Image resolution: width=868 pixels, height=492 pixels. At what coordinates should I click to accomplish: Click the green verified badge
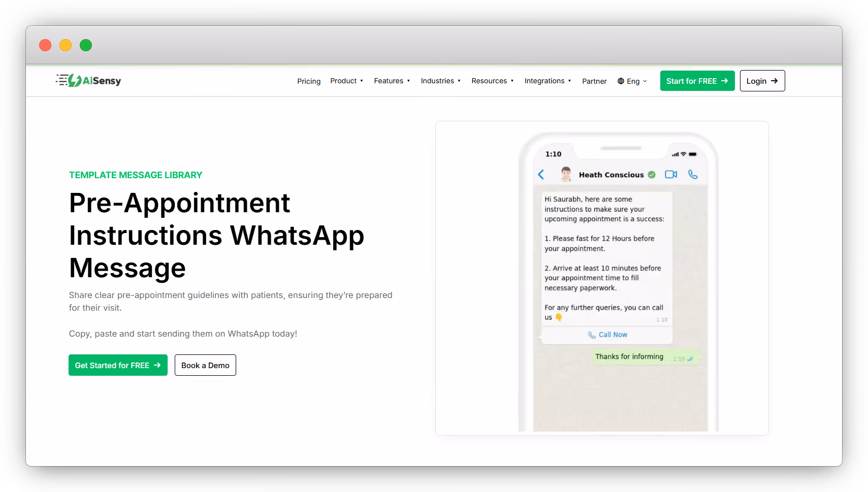point(652,175)
